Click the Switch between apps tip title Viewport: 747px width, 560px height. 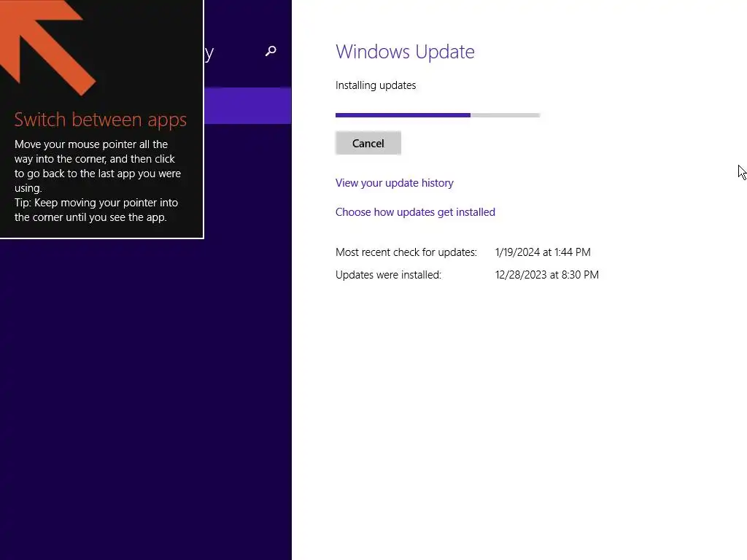pyautogui.click(x=100, y=120)
